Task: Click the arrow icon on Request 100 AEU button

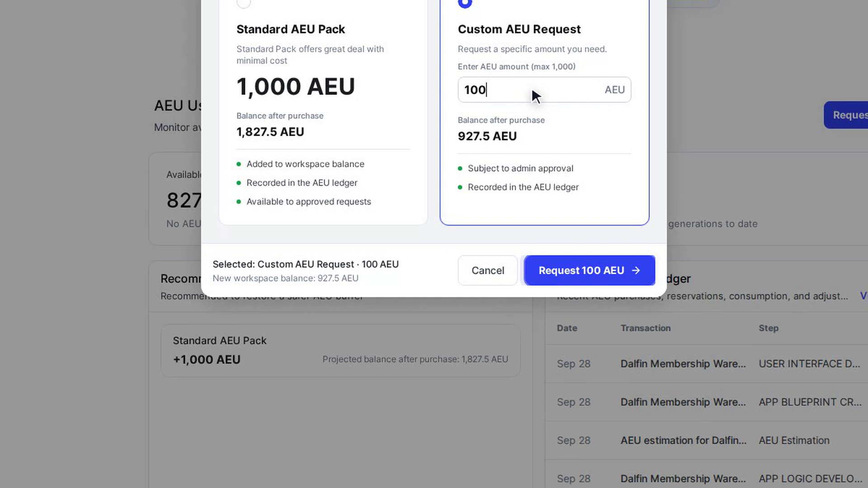Action: [x=636, y=270]
